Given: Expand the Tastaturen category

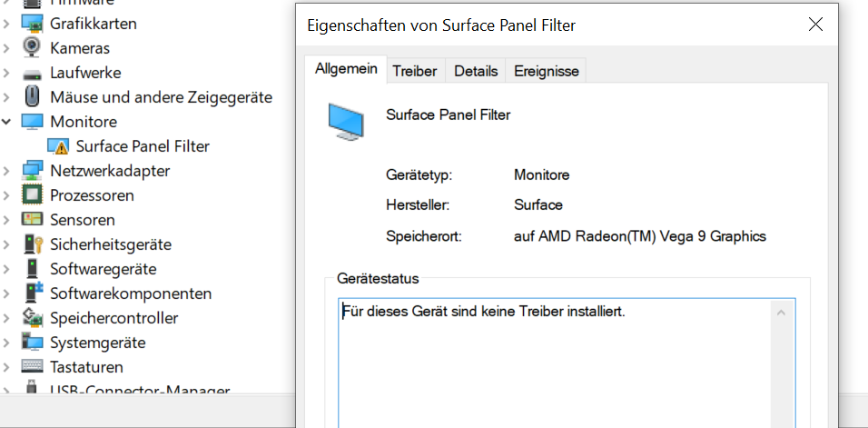Looking at the screenshot, I should pyautogui.click(x=6, y=366).
